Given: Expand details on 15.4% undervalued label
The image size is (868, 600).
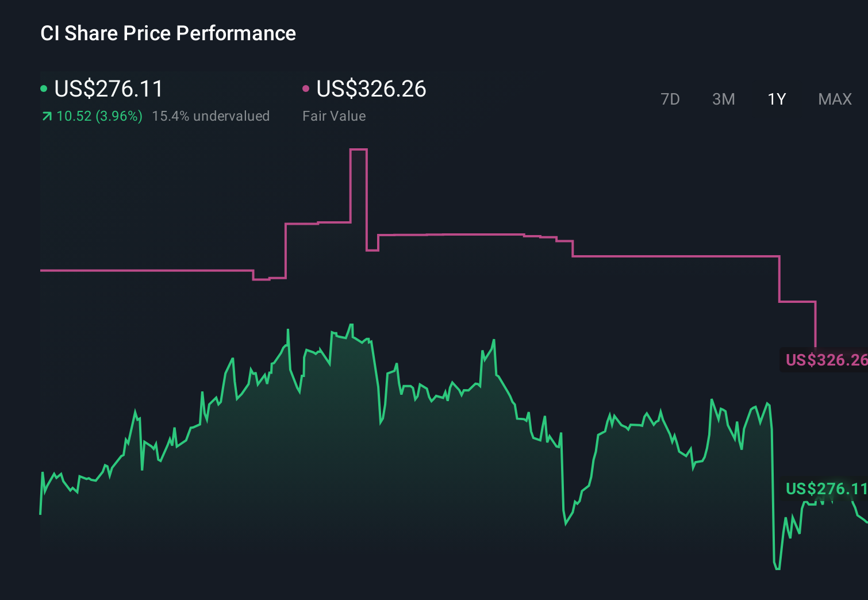Looking at the screenshot, I should (210, 116).
